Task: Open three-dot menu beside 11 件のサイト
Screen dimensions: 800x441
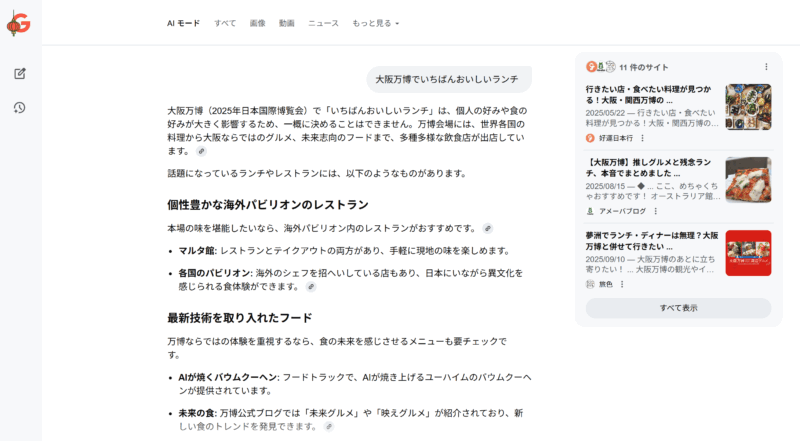Action: coord(767,67)
